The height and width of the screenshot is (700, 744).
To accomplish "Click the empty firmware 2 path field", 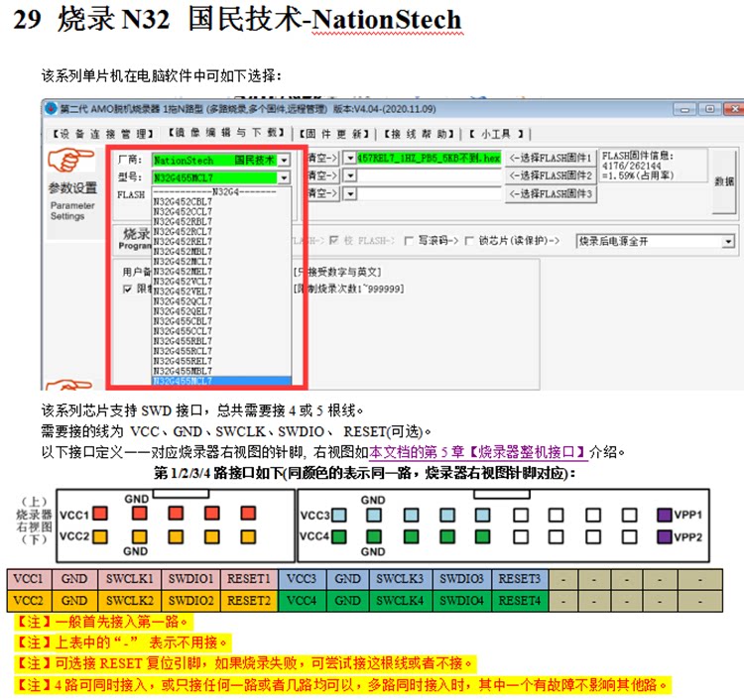I will click(x=429, y=175).
